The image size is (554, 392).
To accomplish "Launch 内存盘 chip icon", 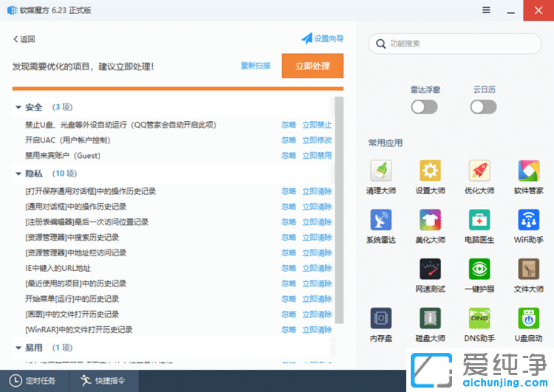I will pos(381,318).
